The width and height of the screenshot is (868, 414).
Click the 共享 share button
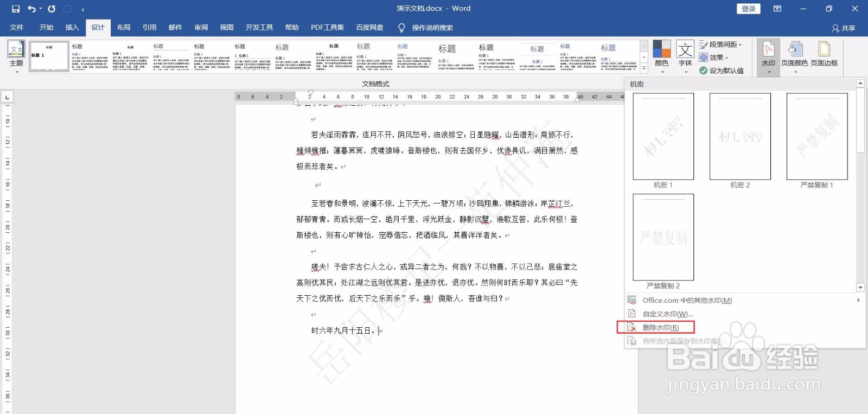click(x=844, y=28)
